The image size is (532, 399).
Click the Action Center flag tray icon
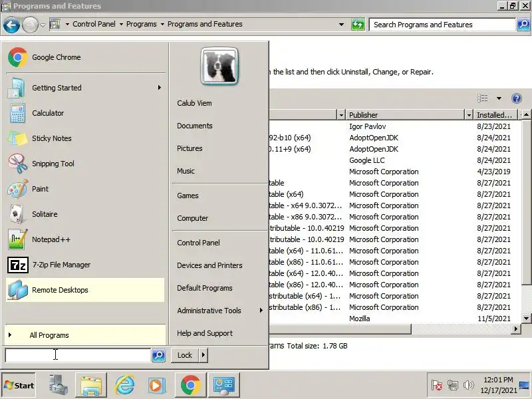[x=437, y=385]
